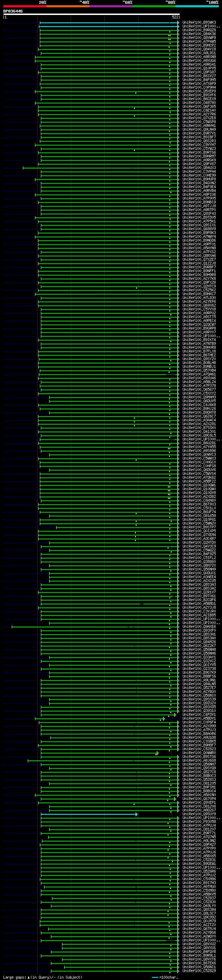Select hit UniRef100_A5BLZ4
The width and height of the screenshot is (222, 980).
click(x=199, y=382)
